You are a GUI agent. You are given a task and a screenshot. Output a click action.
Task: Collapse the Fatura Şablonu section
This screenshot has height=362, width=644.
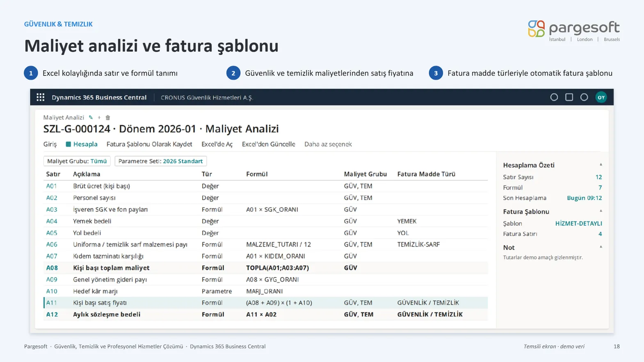click(x=601, y=211)
